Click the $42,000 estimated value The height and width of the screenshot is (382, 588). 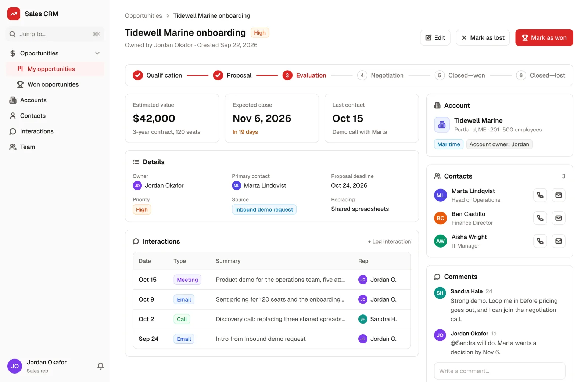coord(154,118)
